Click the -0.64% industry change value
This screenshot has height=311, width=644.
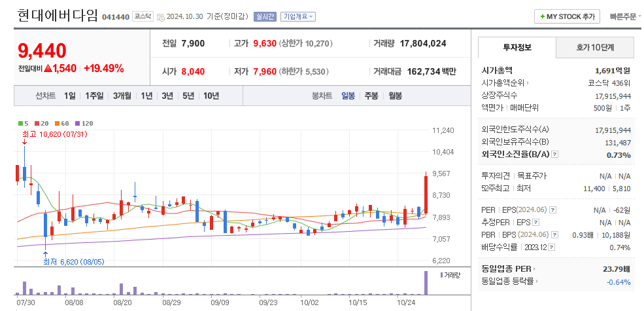[619, 282]
